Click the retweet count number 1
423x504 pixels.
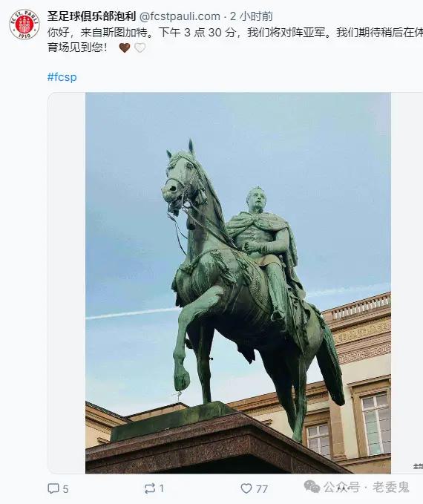pyautogui.click(x=162, y=488)
